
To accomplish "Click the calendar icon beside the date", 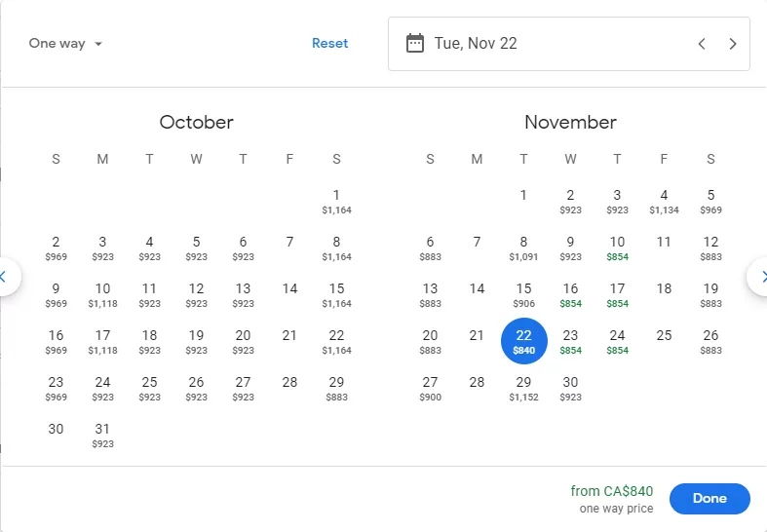I will click(x=415, y=44).
